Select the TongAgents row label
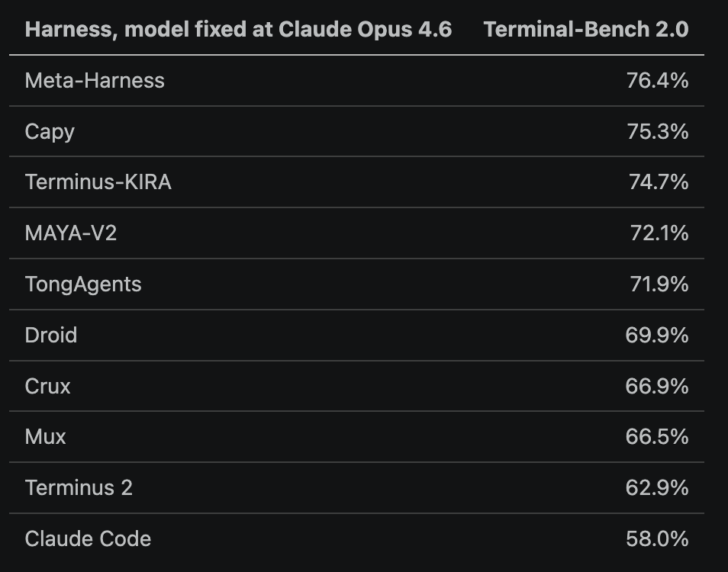The width and height of the screenshot is (728, 572). tap(83, 284)
